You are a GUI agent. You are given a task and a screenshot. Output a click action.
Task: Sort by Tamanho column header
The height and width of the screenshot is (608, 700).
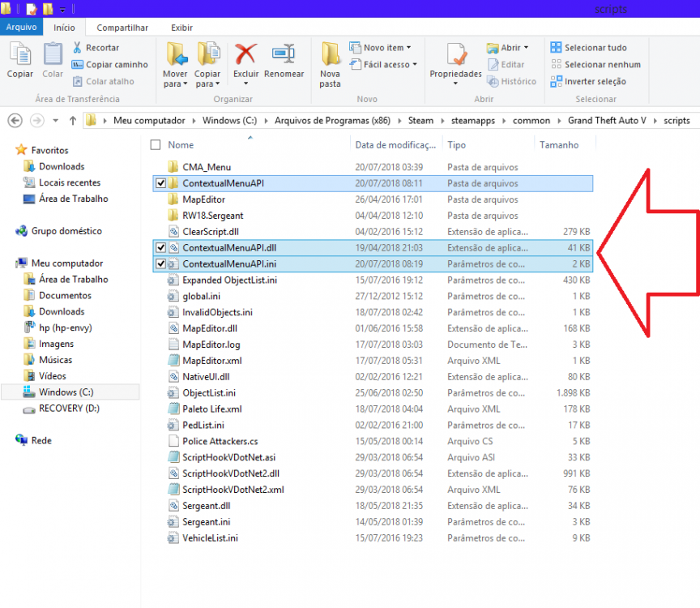[x=559, y=145]
